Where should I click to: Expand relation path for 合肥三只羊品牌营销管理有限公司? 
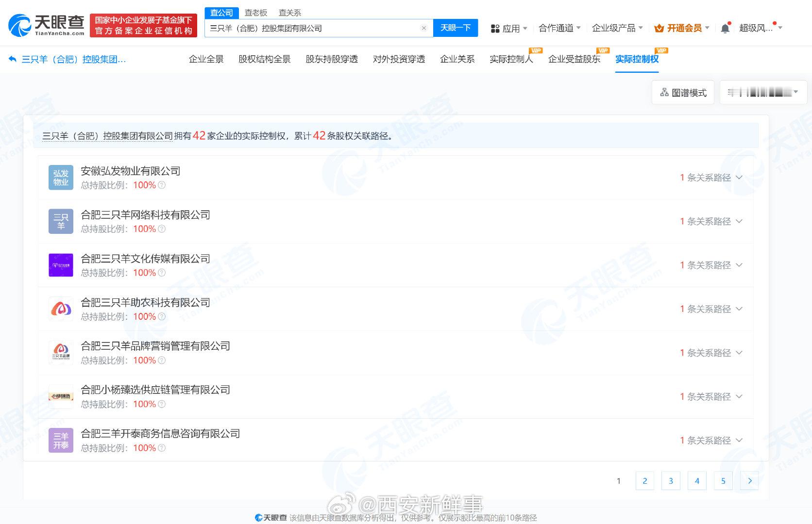point(711,353)
